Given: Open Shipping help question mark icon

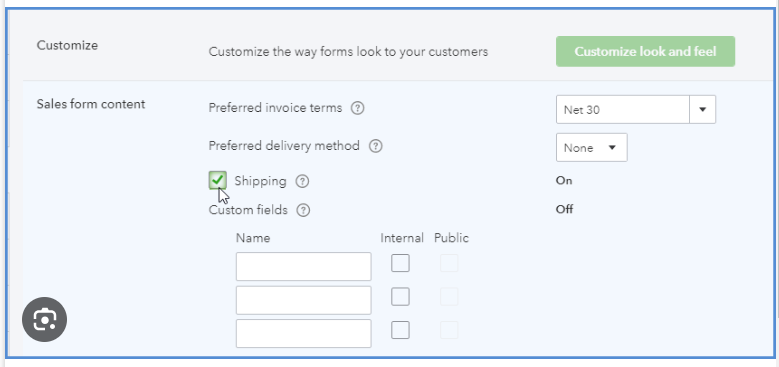Looking at the screenshot, I should click(302, 181).
